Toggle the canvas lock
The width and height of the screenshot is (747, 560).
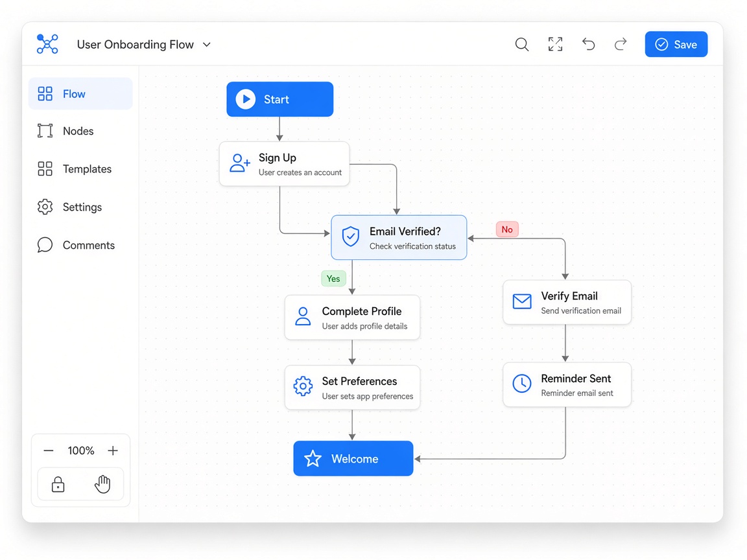click(x=58, y=484)
